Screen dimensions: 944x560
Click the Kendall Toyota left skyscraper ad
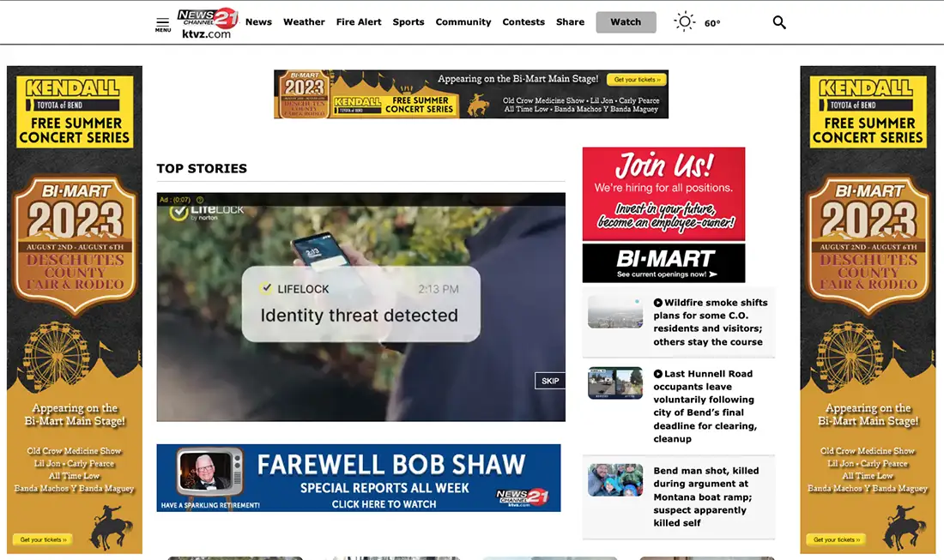click(75, 310)
